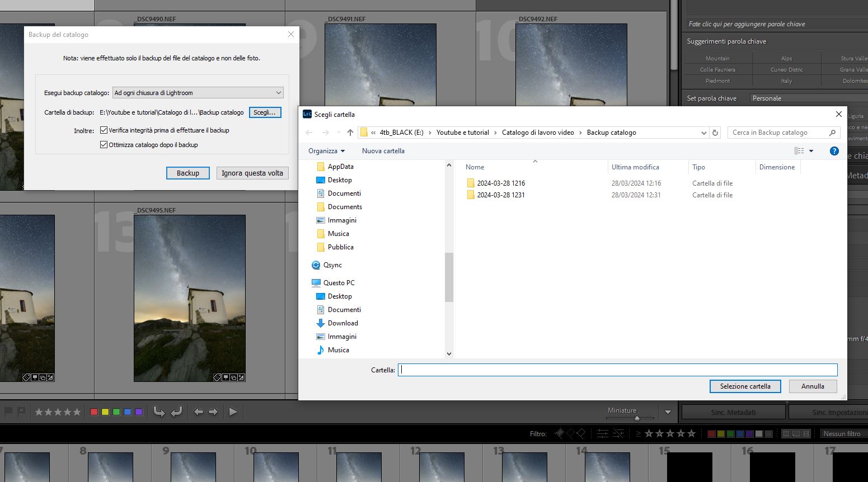
Task: Click the keyword badge on _DSC9495.NEF thumbnail
Action: coord(217,377)
